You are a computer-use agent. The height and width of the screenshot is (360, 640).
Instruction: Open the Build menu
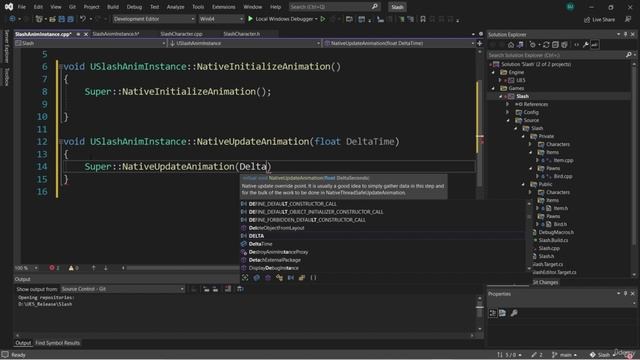point(113,7)
